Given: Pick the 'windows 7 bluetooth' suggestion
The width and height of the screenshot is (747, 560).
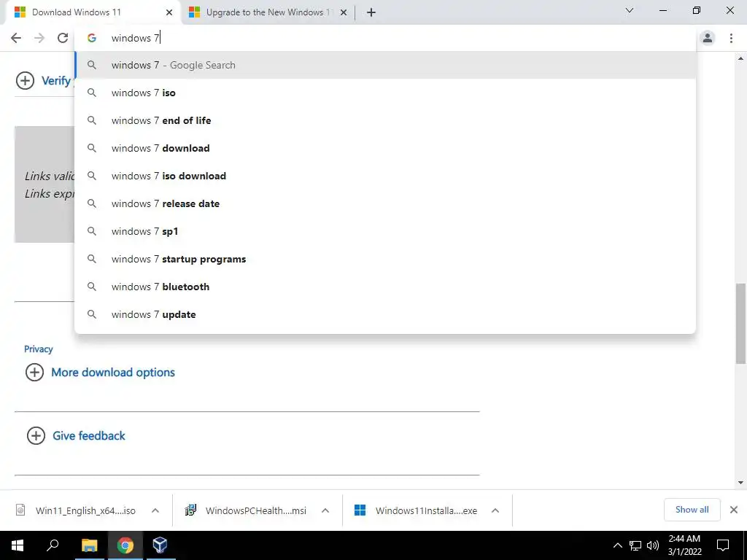Looking at the screenshot, I should pyautogui.click(x=385, y=287).
